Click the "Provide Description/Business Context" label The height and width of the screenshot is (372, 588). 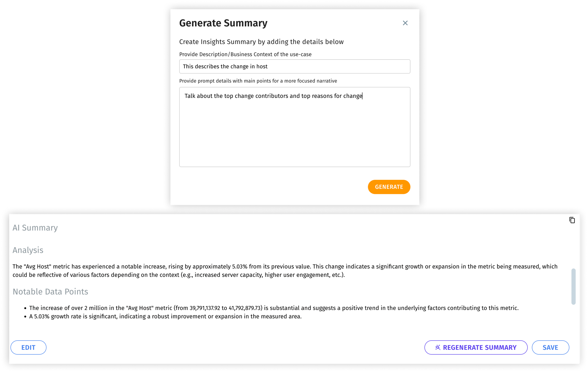(245, 54)
